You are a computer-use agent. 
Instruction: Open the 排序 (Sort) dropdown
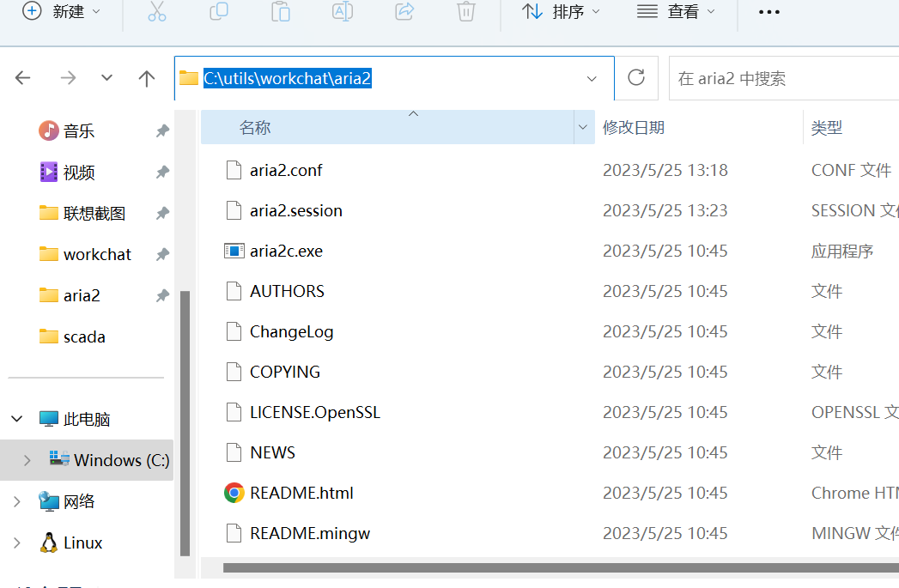(x=561, y=11)
